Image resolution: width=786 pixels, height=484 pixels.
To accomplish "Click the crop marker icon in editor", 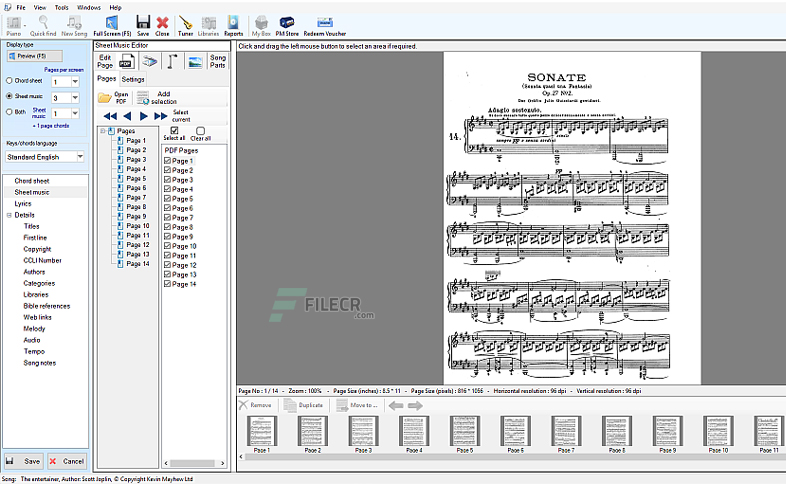I will pos(172,62).
